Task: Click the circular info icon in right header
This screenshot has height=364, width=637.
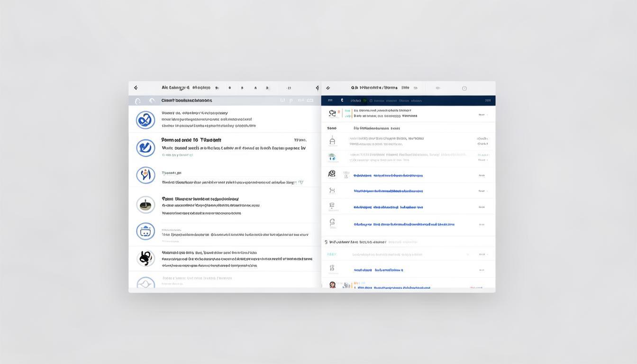Action: pyautogui.click(x=464, y=88)
